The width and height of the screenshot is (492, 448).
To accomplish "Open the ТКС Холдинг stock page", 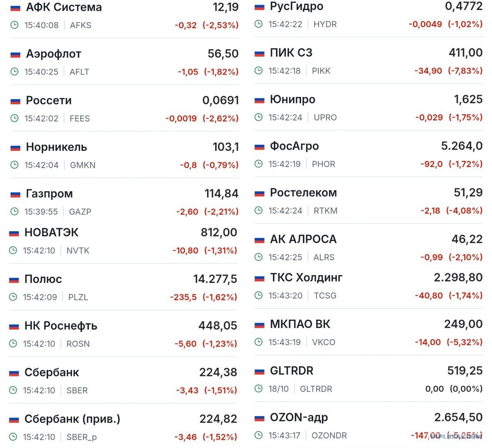I will pyautogui.click(x=306, y=277).
